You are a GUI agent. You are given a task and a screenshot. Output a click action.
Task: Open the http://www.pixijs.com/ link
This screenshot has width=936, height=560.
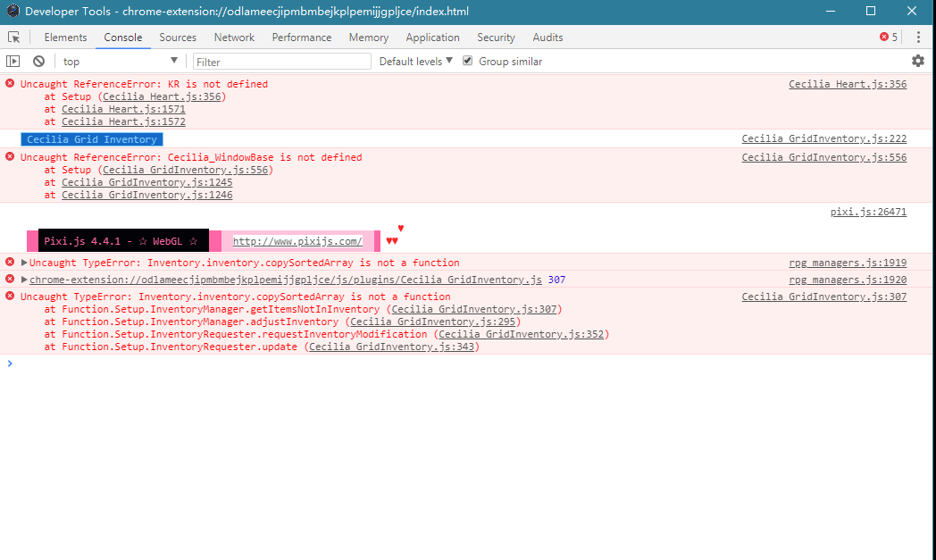coord(297,241)
